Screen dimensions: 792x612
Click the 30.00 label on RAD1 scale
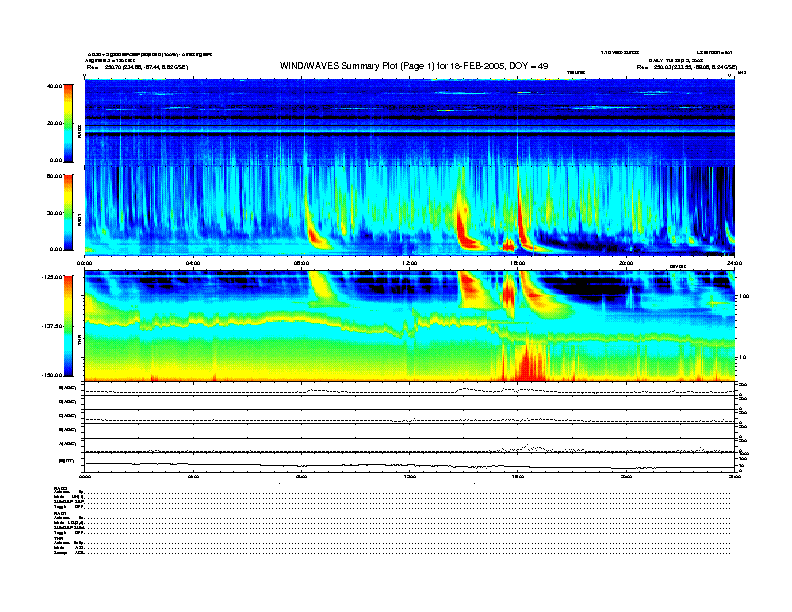tap(54, 213)
